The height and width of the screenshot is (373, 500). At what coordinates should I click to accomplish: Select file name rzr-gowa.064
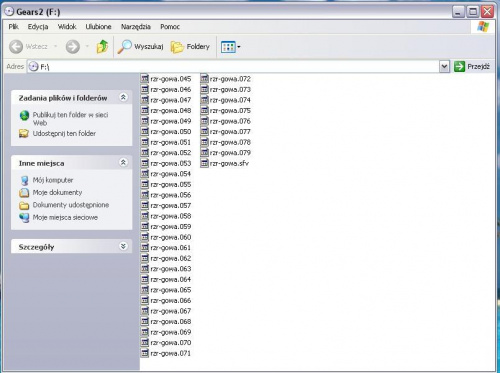point(171,279)
